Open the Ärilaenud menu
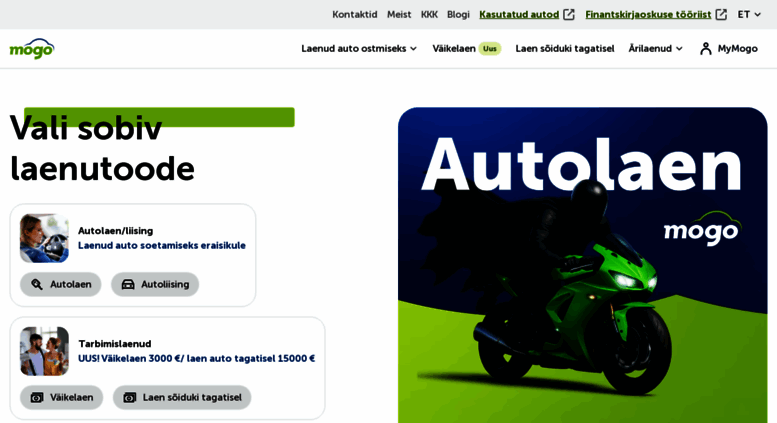This screenshot has height=423, width=777. click(x=656, y=49)
